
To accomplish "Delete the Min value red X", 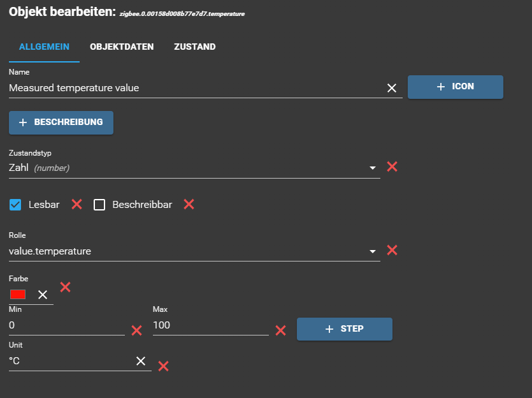I will click(136, 330).
